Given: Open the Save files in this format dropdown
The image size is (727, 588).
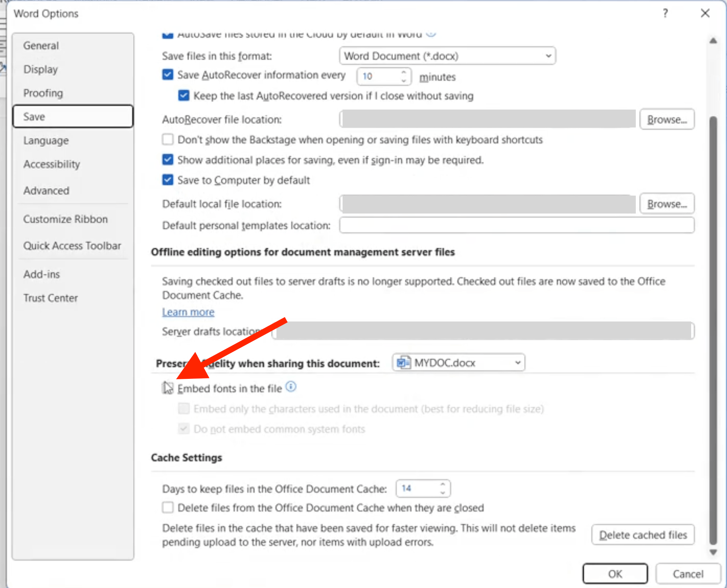Looking at the screenshot, I should (447, 56).
